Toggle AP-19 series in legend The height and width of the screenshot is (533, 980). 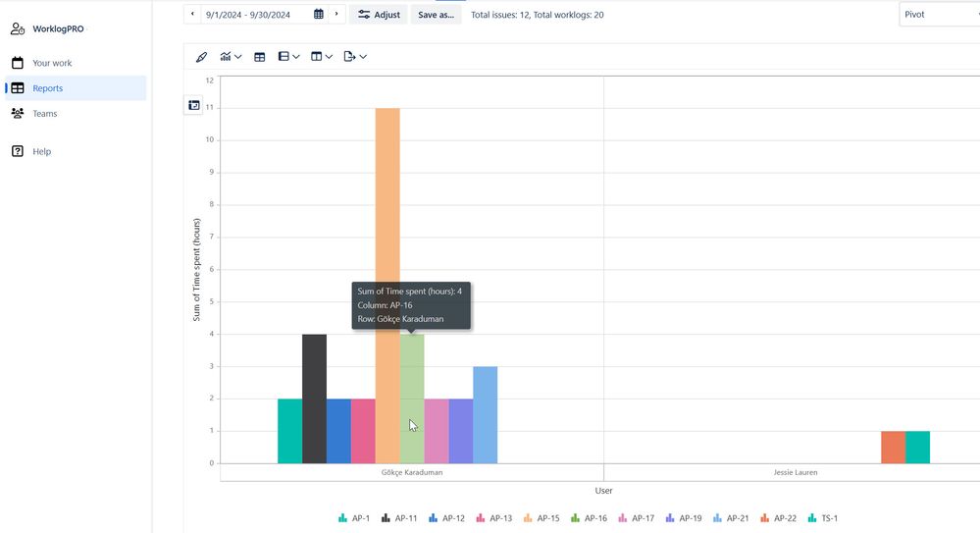click(684, 518)
